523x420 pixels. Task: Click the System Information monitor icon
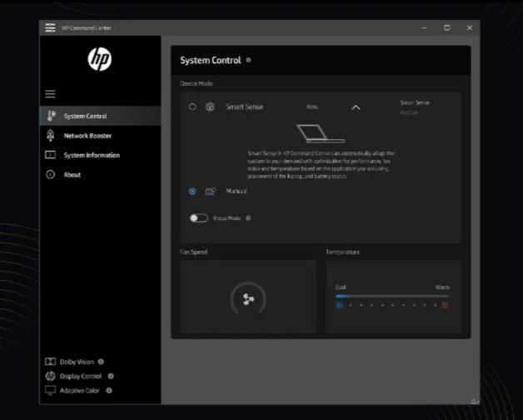[50, 155]
